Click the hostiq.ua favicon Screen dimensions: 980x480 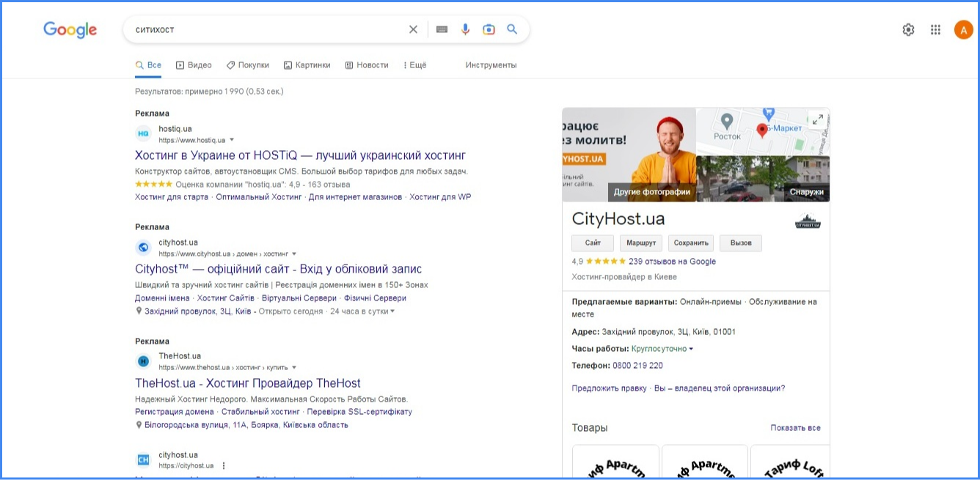point(143,133)
